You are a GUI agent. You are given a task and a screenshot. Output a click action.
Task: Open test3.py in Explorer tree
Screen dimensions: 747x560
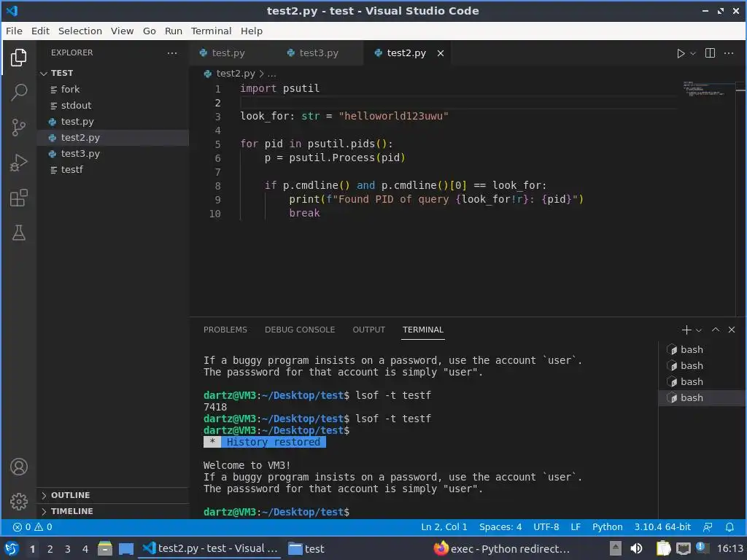tap(112, 153)
